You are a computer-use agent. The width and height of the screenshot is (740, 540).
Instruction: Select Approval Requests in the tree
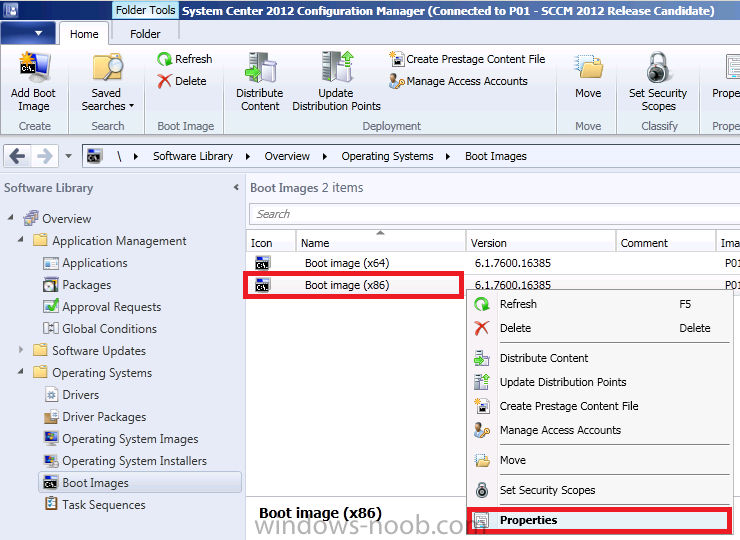[x=102, y=307]
